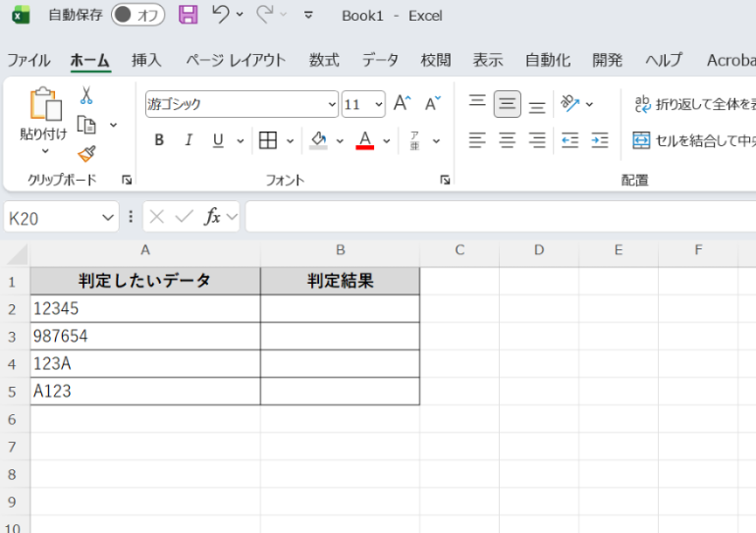Toggle the 自動保存 switch on
Viewport: 756px width, 533px height.
137,15
